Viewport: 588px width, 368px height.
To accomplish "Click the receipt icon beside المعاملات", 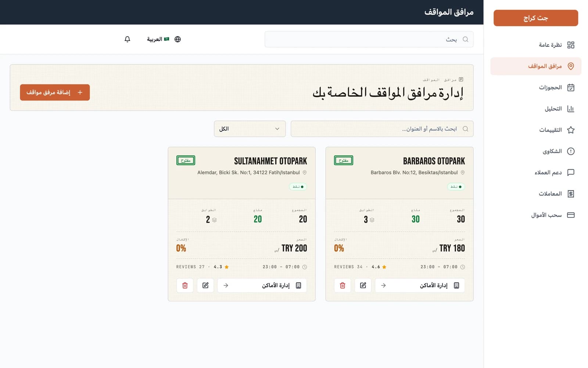I will (x=571, y=194).
